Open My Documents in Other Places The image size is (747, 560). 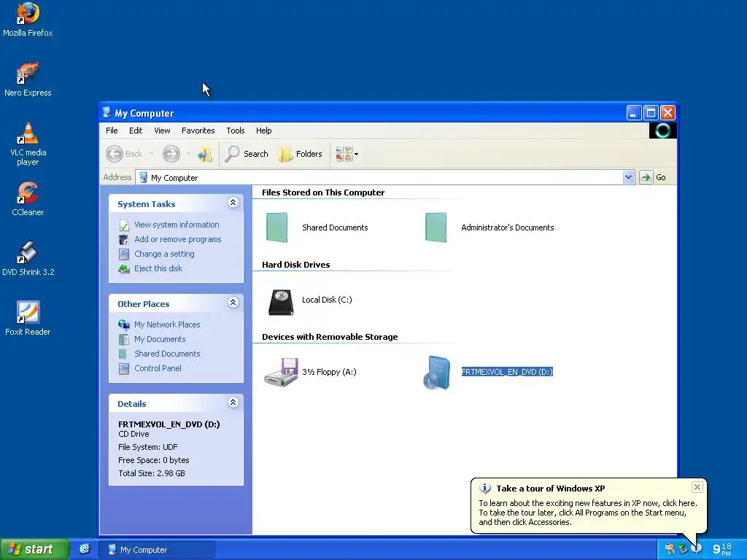point(160,339)
